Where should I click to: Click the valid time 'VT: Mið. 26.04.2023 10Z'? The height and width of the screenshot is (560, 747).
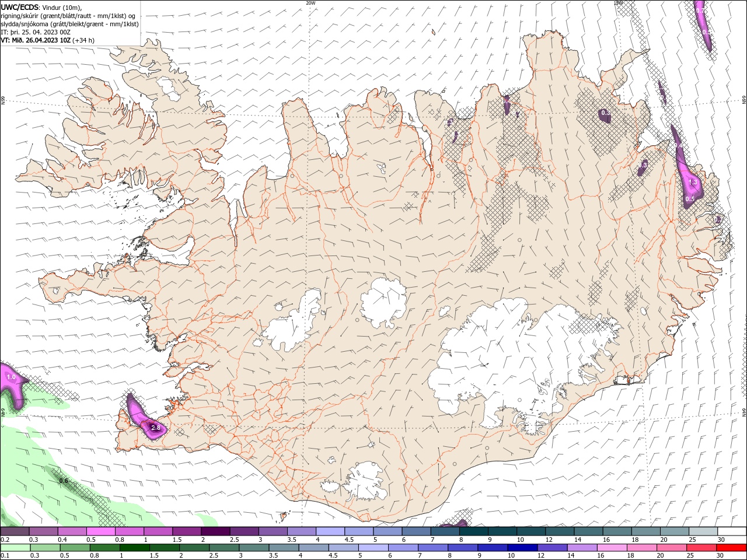pos(36,40)
